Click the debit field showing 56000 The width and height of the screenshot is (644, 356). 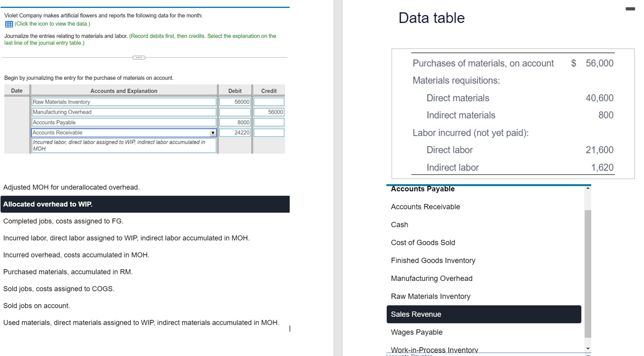point(235,102)
